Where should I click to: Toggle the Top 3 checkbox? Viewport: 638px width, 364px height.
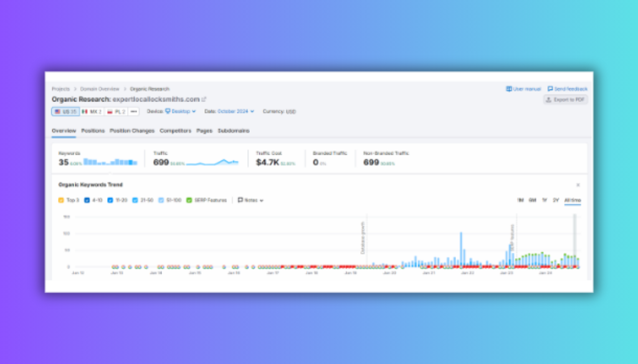(x=61, y=200)
